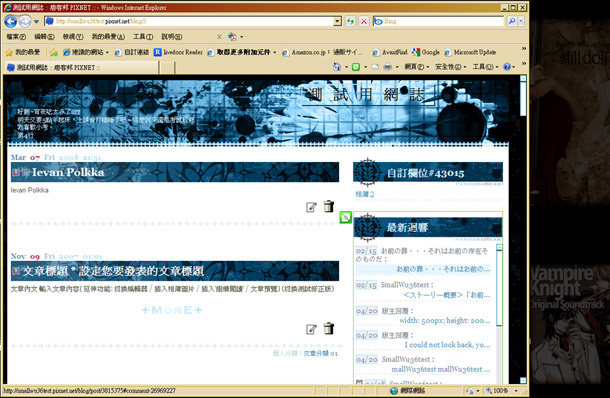This screenshot has height=398, width=610.
Task: Open 我的最爱 favorites star button
Action: coord(23,52)
